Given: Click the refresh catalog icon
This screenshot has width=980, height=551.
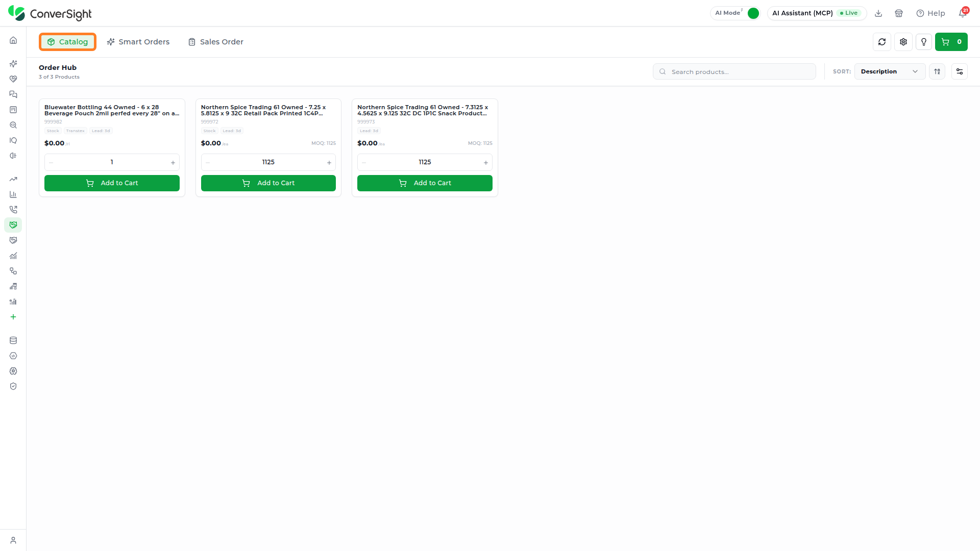Looking at the screenshot, I should pyautogui.click(x=882, y=42).
